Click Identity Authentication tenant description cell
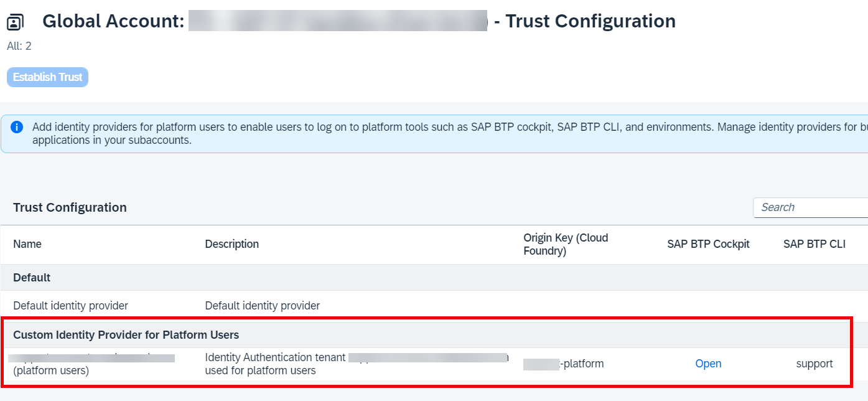The width and height of the screenshot is (868, 401). [x=357, y=364]
